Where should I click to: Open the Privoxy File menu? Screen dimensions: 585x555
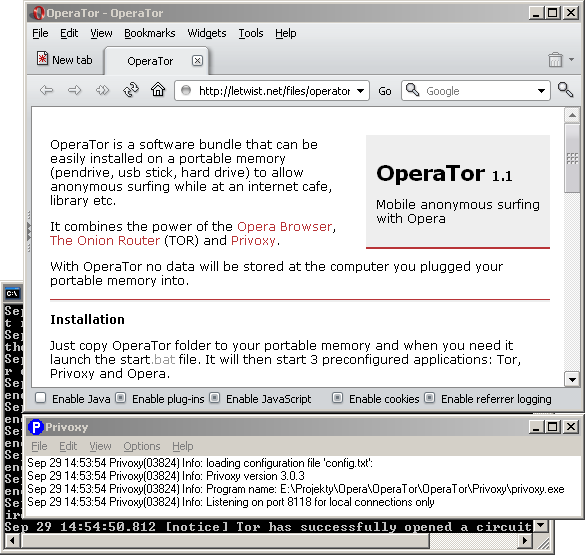click(39, 446)
